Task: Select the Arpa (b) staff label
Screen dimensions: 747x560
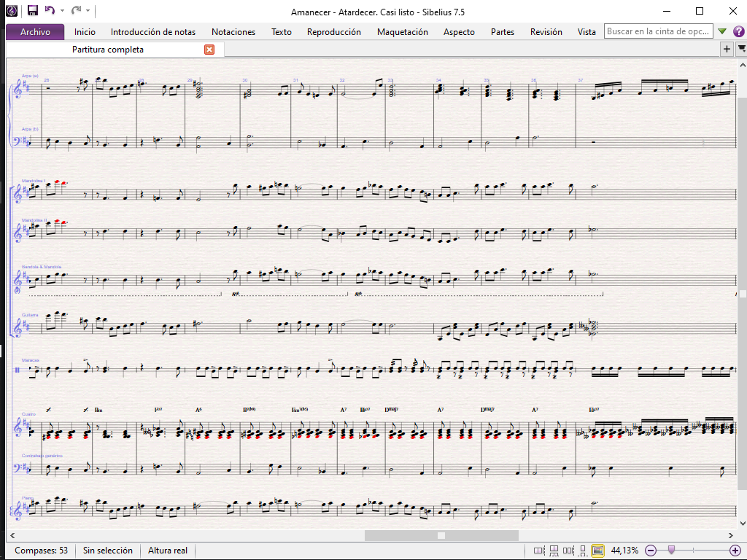Action: pyautogui.click(x=29, y=129)
